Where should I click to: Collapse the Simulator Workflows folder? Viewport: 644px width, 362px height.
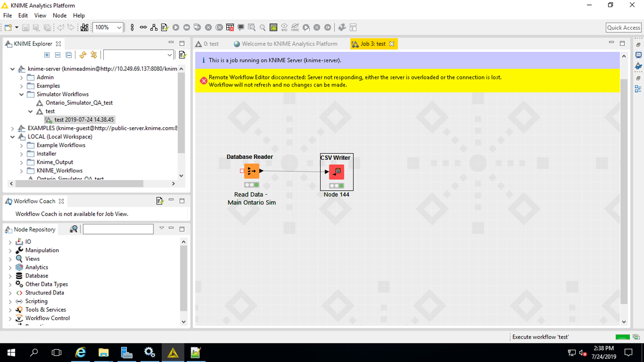point(22,95)
